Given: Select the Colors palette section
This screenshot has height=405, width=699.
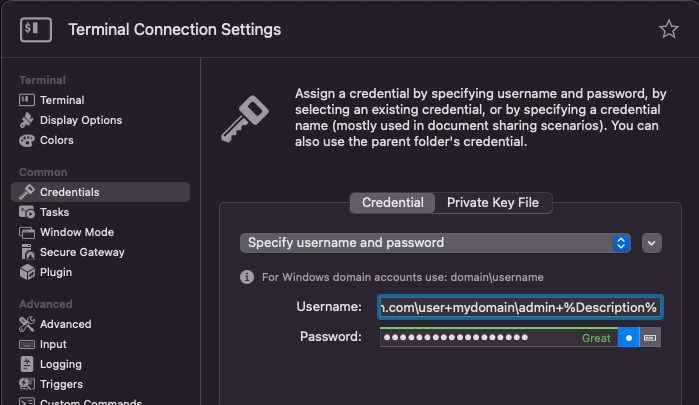Looking at the screenshot, I should [56, 140].
